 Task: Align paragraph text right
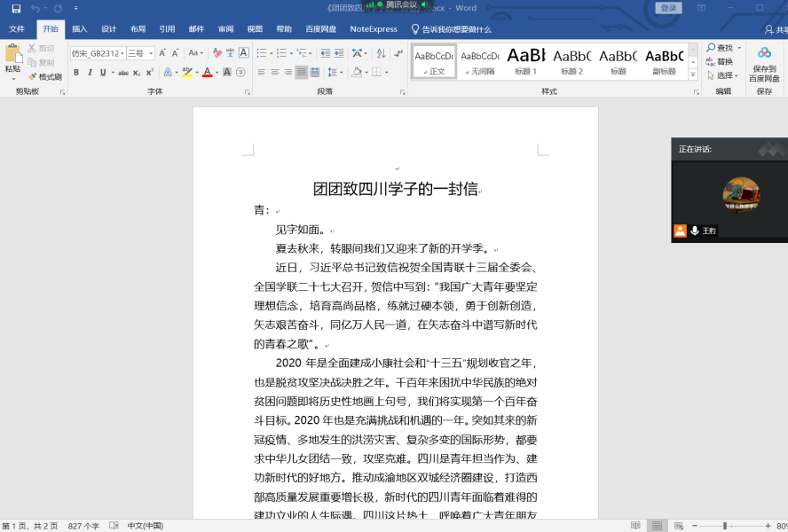288,73
